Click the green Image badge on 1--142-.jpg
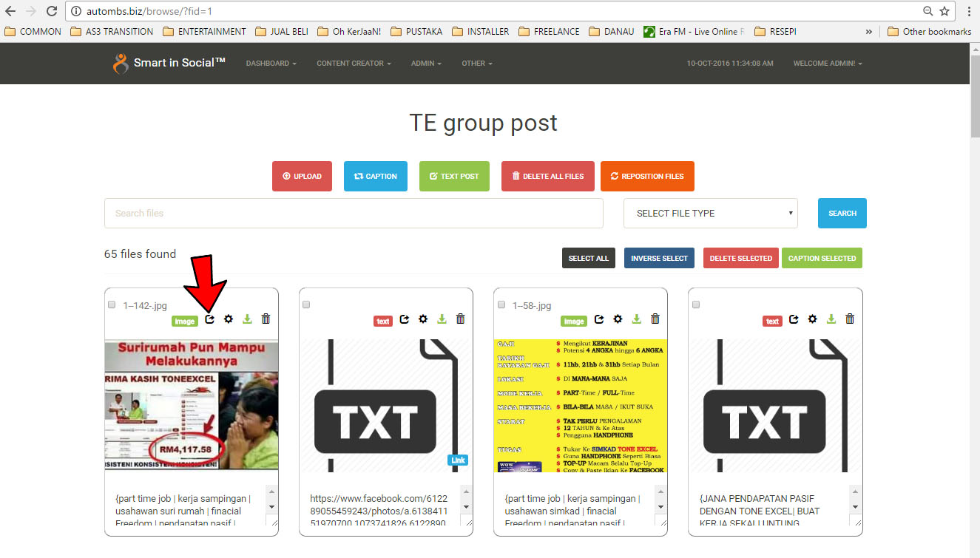The image size is (980, 558). tap(185, 321)
